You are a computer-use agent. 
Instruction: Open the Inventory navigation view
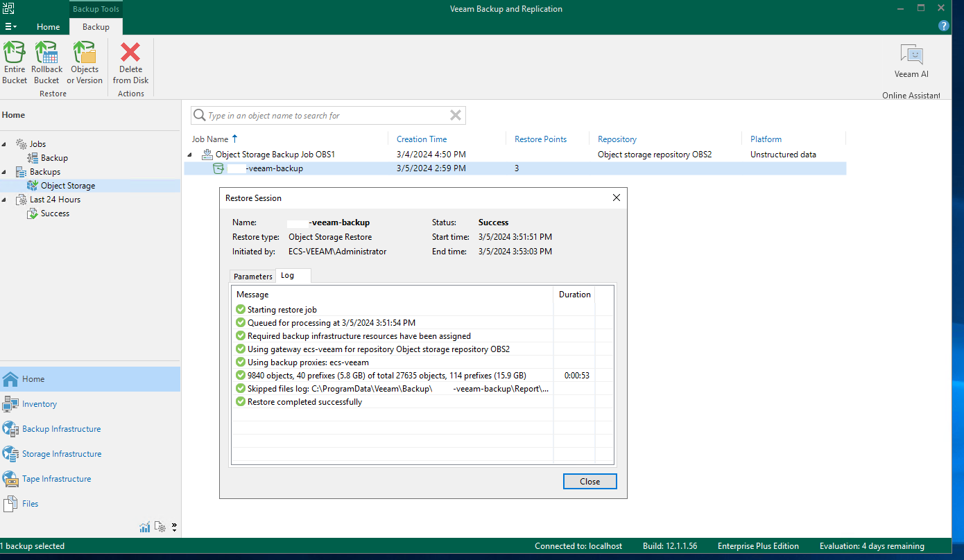(x=90, y=404)
